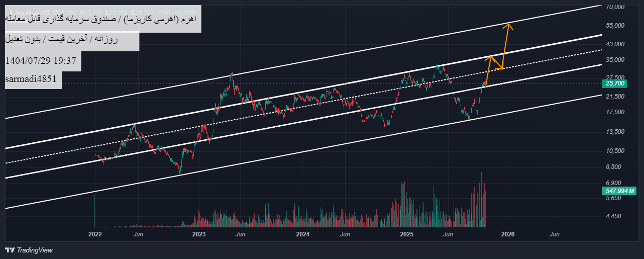Click the 70,000 price axis label

click(615, 7)
